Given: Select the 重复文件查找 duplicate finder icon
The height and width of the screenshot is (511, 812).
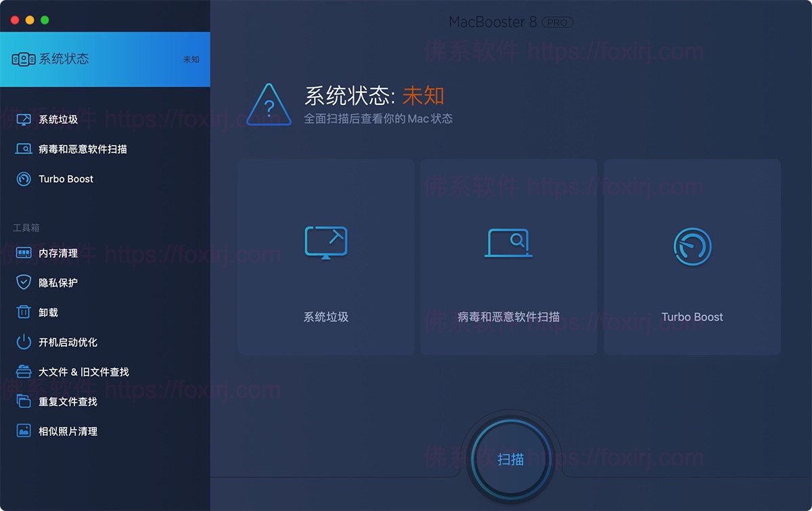Looking at the screenshot, I should 22,401.
